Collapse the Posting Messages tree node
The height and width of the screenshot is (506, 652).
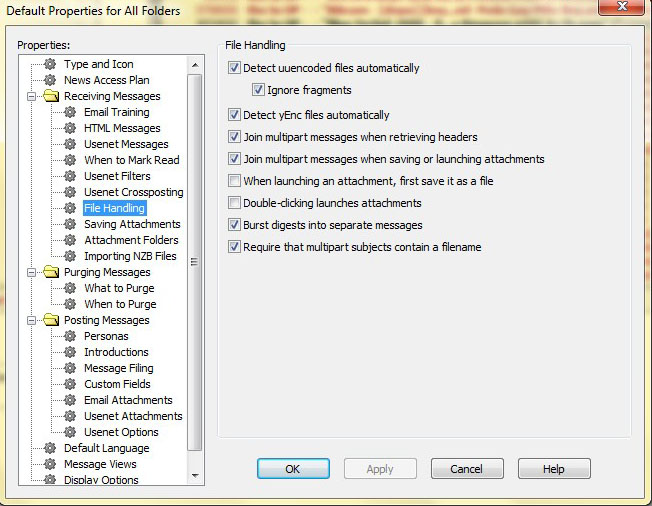click(32, 321)
